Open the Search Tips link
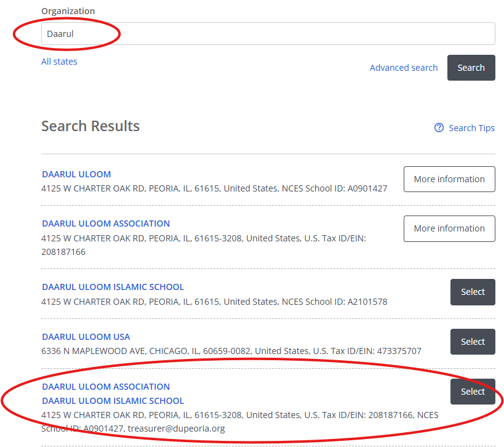 point(471,128)
